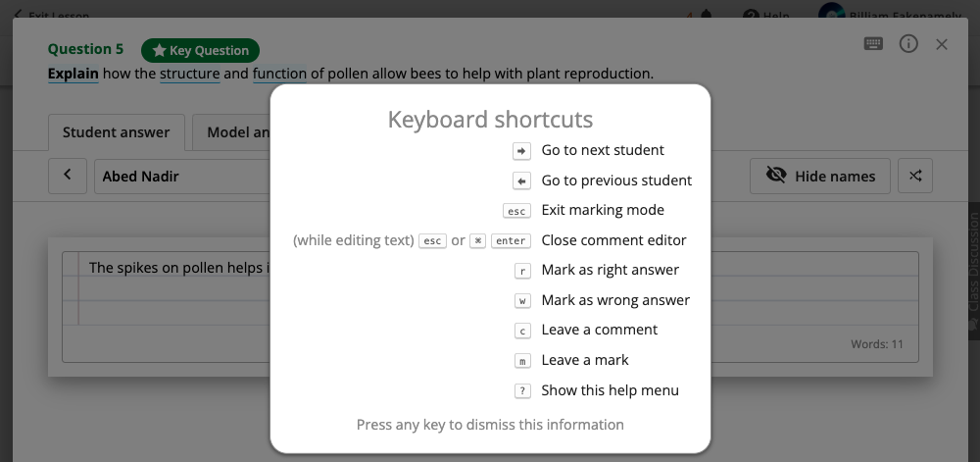The image size is (980, 462).
Task: Show the question info icon
Action: [908, 44]
